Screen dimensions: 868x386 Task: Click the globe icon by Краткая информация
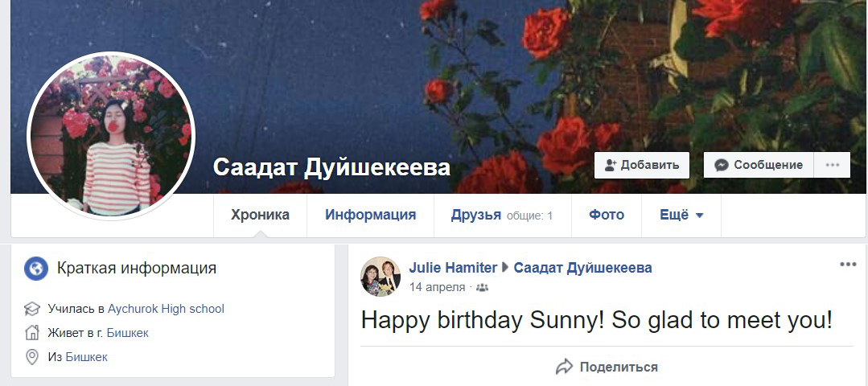point(36,269)
